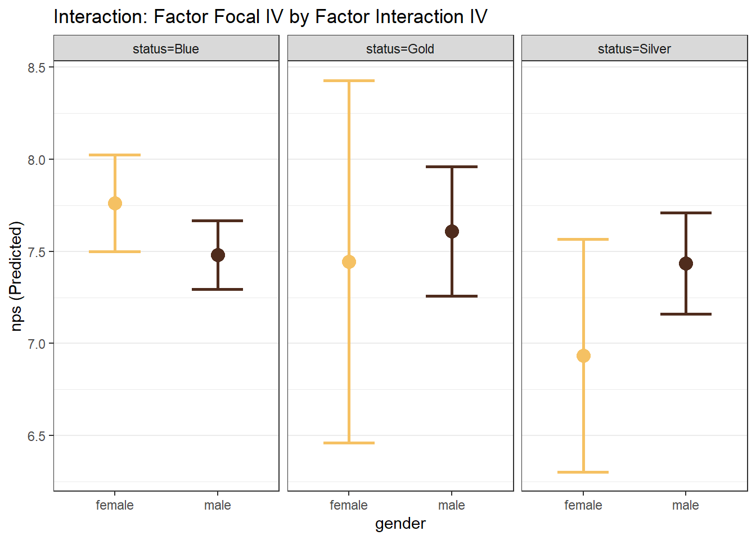Select the status=Gold facet header
The height and width of the screenshot is (540, 756).
(x=400, y=49)
